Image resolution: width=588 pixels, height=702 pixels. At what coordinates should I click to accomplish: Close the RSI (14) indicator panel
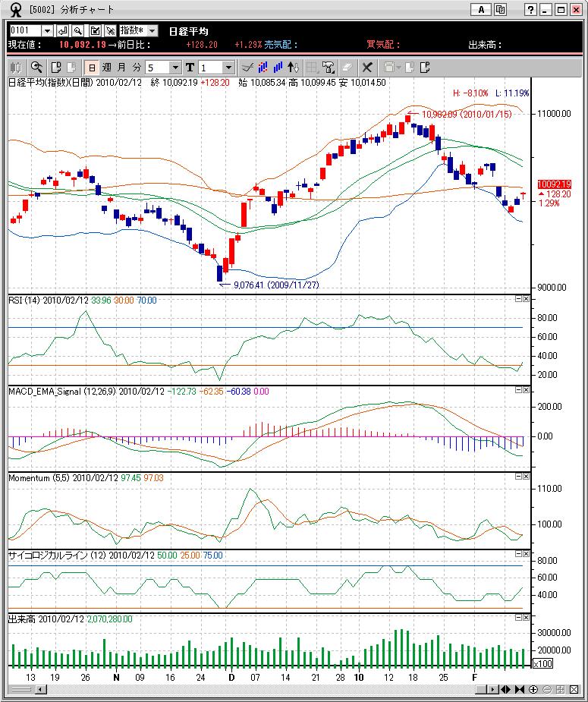click(x=526, y=299)
